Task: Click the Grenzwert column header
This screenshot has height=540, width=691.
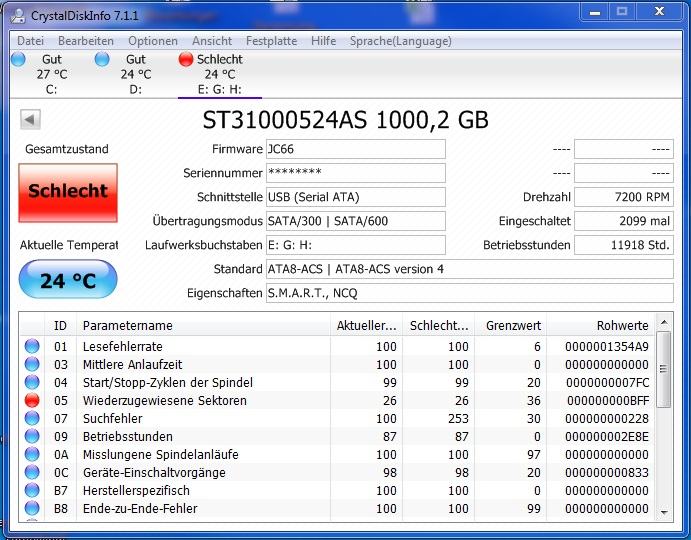Action: coord(510,326)
